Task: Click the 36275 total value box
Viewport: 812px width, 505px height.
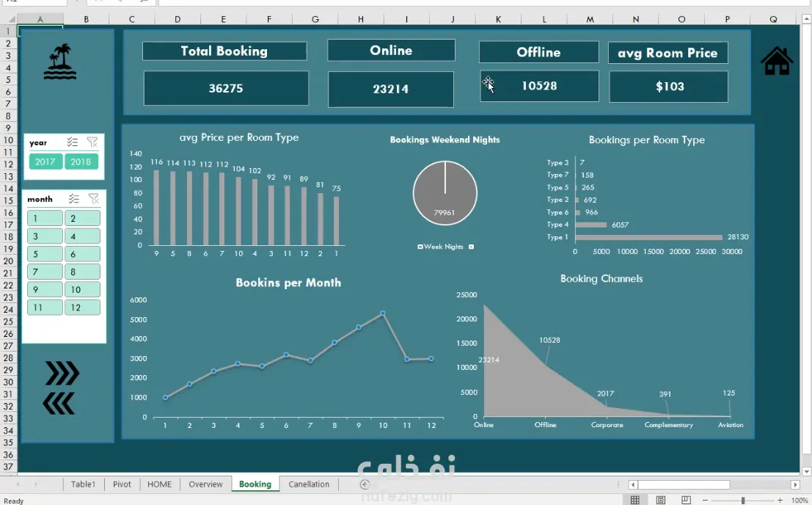Action: click(226, 88)
